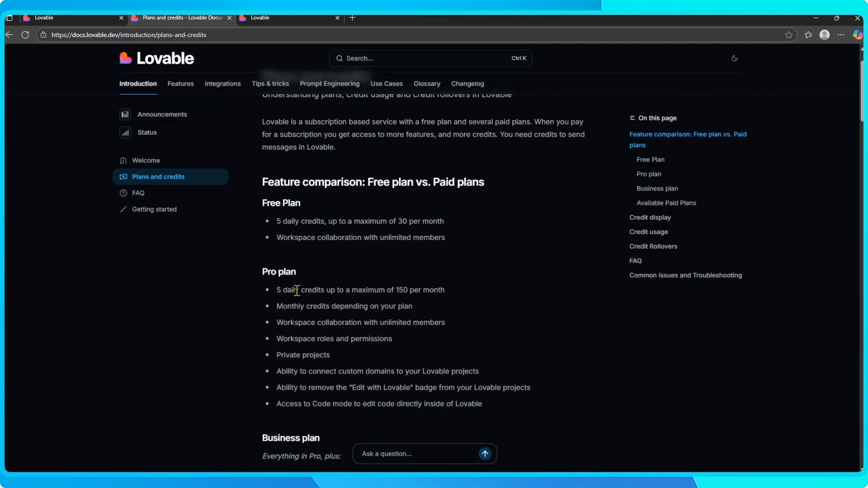The height and width of the screenshot is (488, 868).
Task: Click 'Private projects' bullet text
Action: click(303, 355)
